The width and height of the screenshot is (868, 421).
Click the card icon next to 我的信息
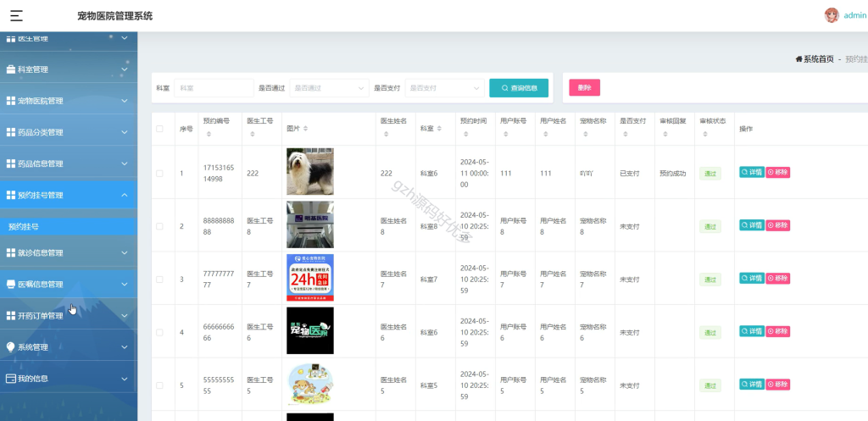point(10,379)
